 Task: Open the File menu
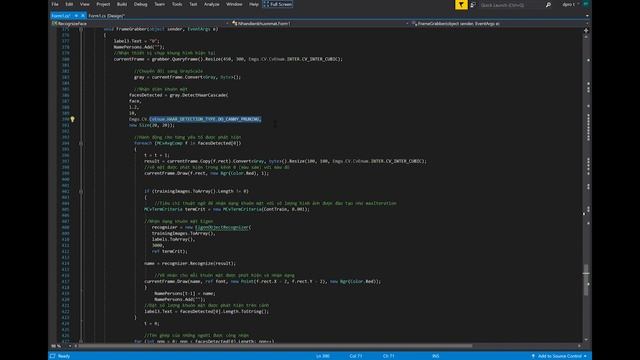tap(55, 4)
